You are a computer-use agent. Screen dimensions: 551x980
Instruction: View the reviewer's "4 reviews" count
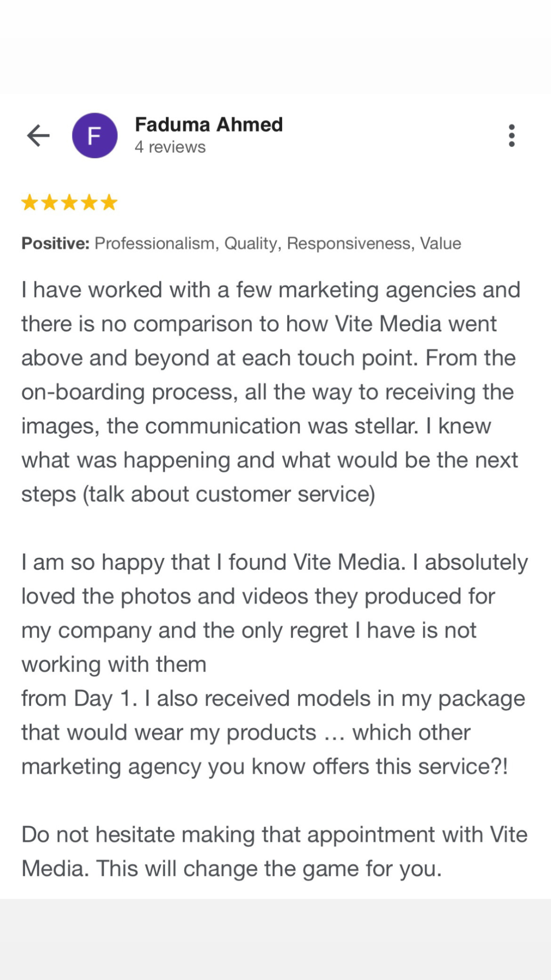point(170,147)
